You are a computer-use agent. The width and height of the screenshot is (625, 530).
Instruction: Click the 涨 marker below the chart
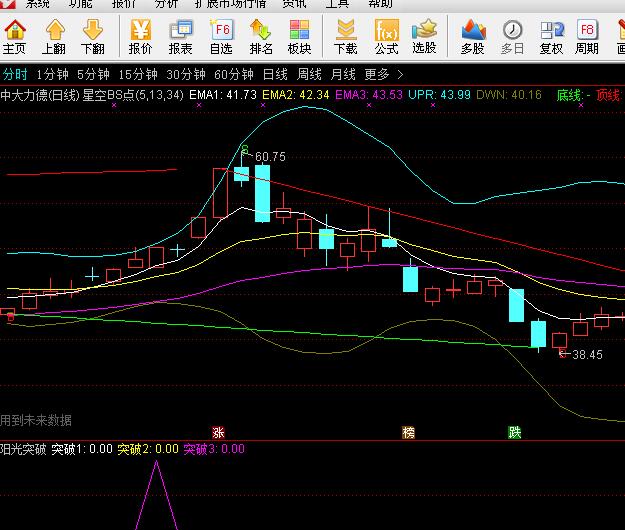pos(218,432)
